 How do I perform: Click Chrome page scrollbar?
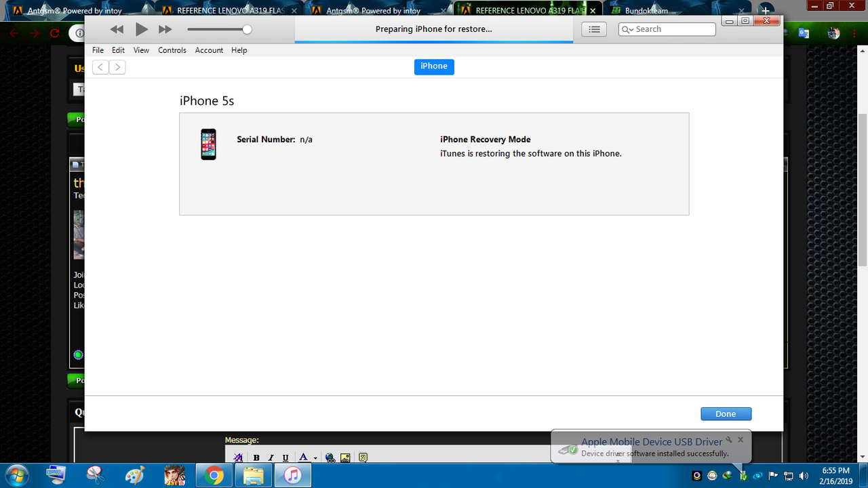coord(863,190)
